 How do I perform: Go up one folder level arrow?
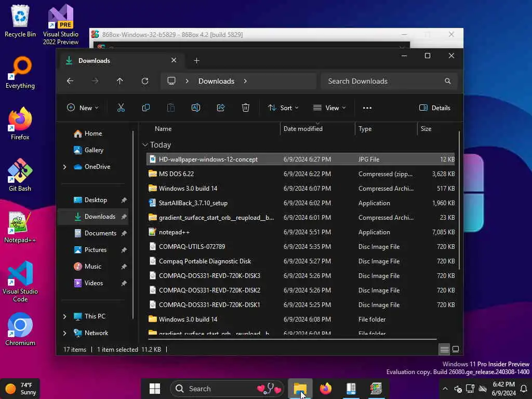[x=120, y=81]
